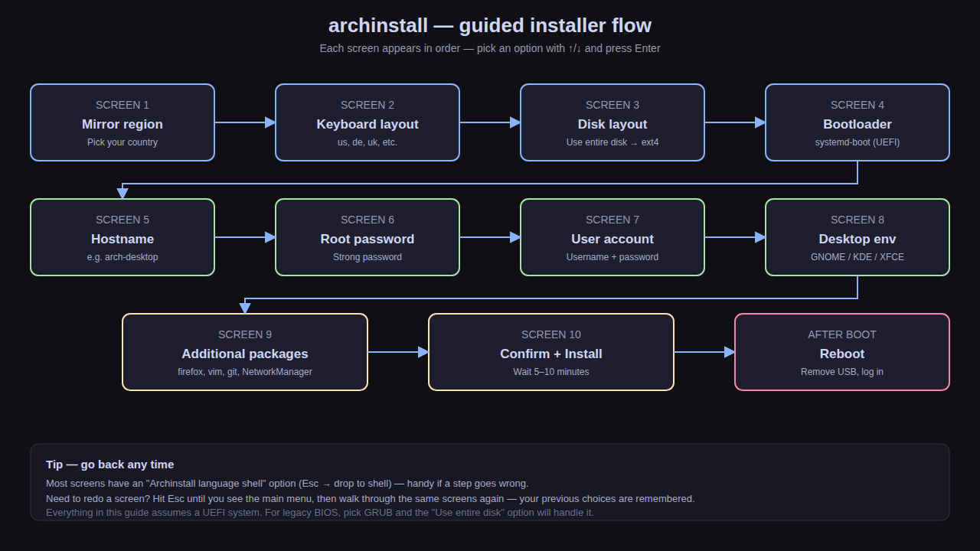Click 'Remove USB, log in' text

(842, 372)
